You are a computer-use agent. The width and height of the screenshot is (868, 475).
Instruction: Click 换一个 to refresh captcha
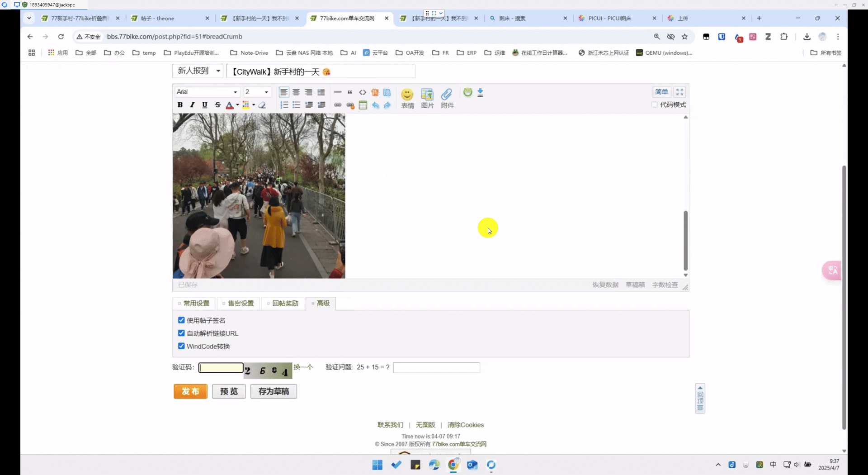pos(303,367)
